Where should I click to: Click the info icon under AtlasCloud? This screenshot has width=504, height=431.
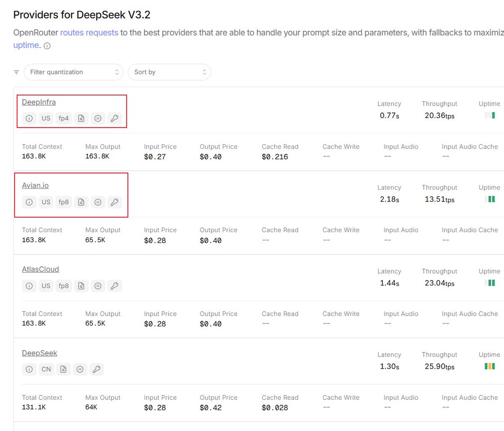click(x=29, y=286)
